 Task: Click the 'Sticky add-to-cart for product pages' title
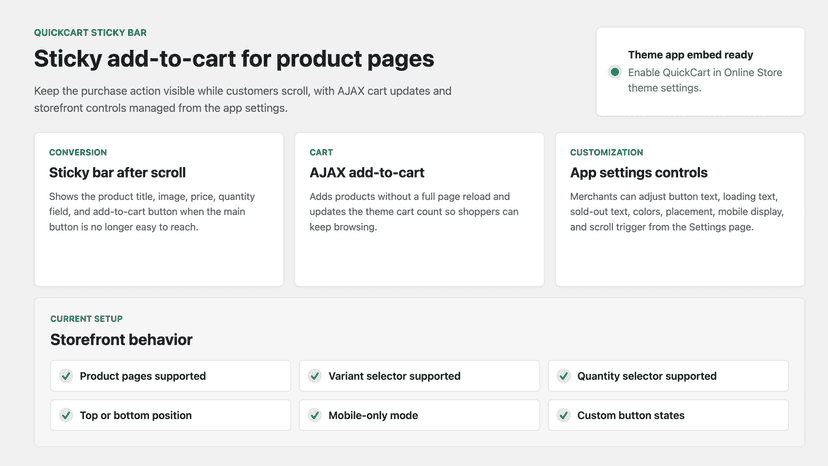click(x=234, y=59)
